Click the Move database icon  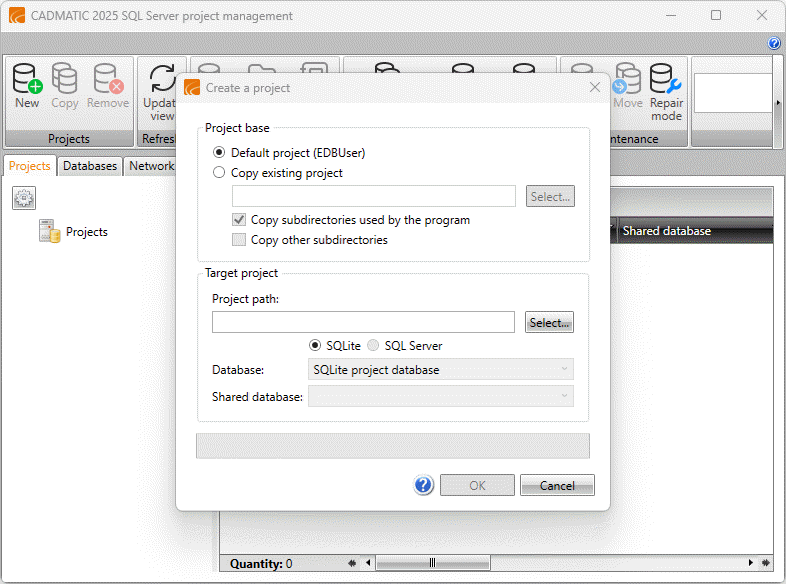coord(627,79)
